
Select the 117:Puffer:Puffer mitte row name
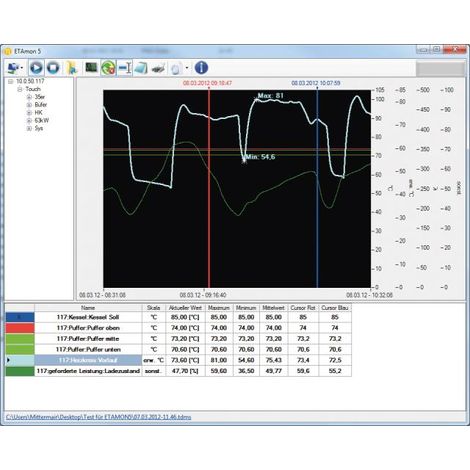[88, 339]
